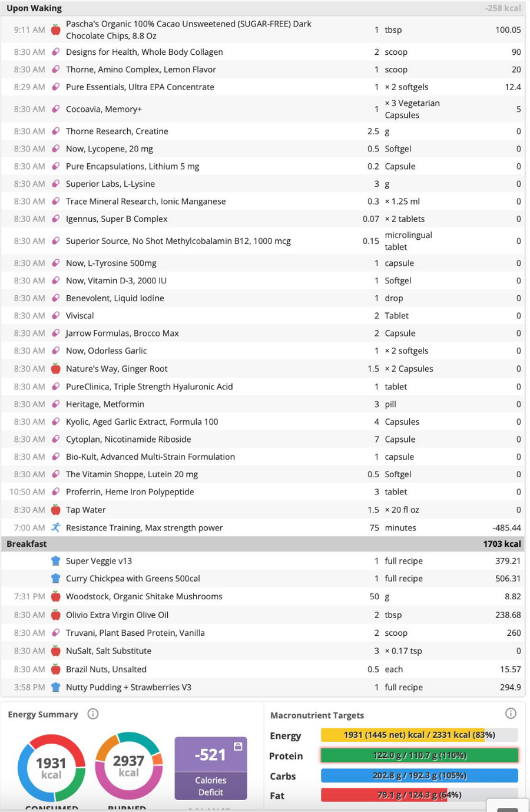Click the apple icon beside Brazil Nuts, Unsalted

point(55,669)
